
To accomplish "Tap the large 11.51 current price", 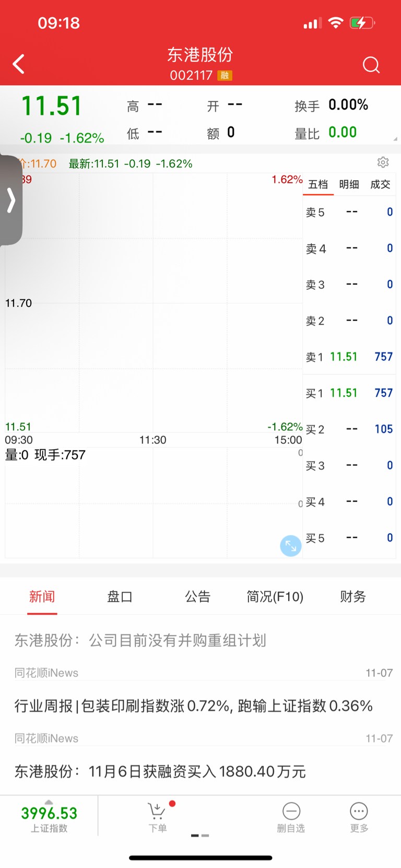I will pos(51,106).
